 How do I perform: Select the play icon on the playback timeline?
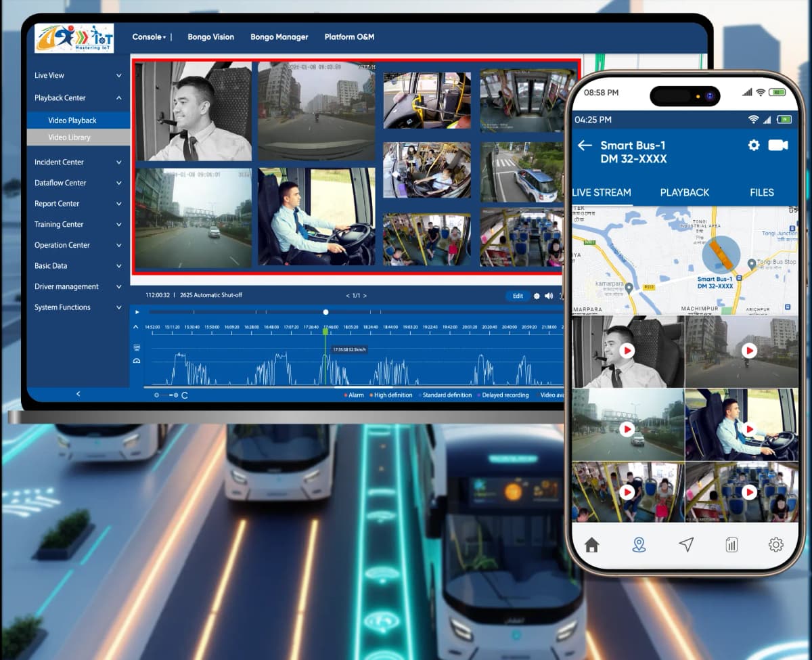(137, 312)
